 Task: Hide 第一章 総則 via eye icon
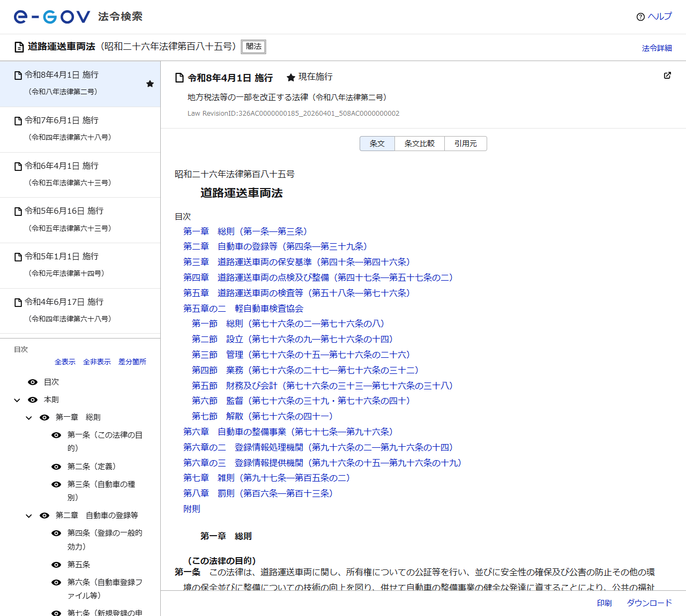44,417
